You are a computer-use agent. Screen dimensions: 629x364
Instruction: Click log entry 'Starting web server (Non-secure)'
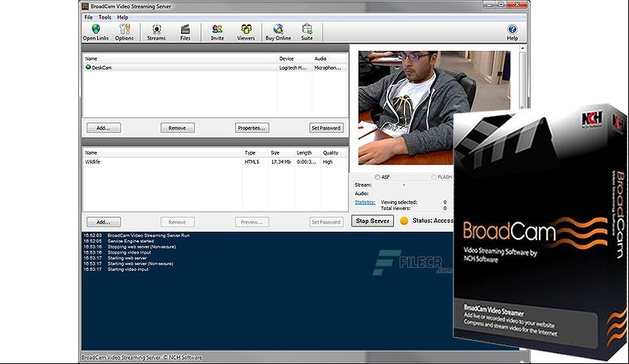pos(141,263)
